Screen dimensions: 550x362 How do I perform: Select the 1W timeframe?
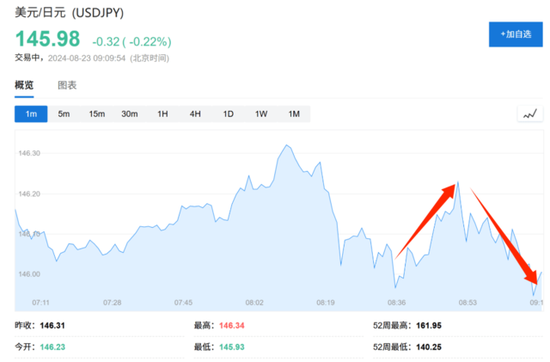[261, 114]
